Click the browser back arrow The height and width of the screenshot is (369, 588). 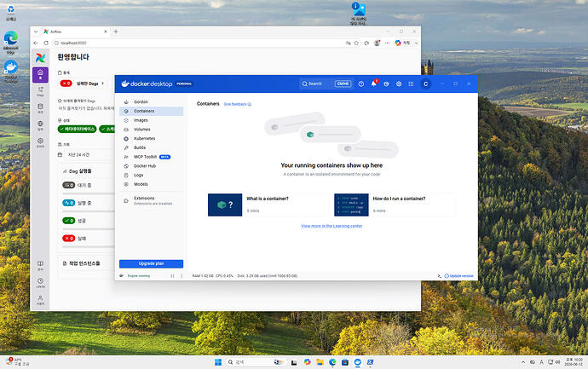(36, 43)
